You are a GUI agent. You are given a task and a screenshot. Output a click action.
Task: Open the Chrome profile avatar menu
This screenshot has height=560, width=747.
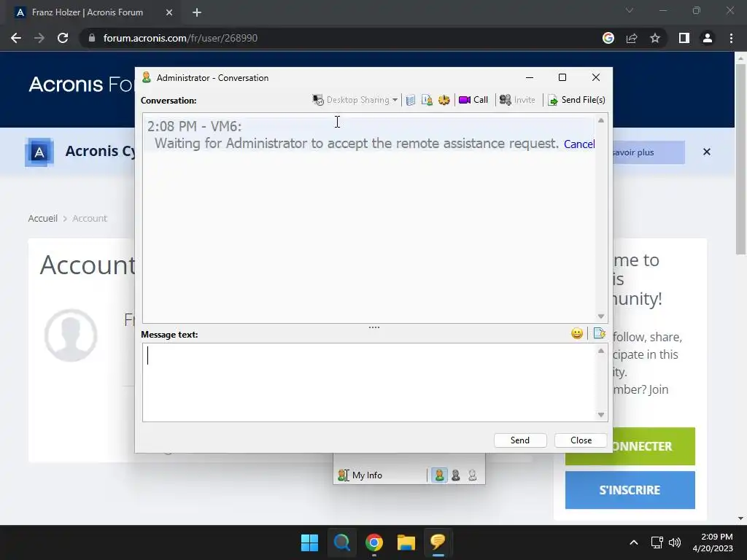(708, 38)
